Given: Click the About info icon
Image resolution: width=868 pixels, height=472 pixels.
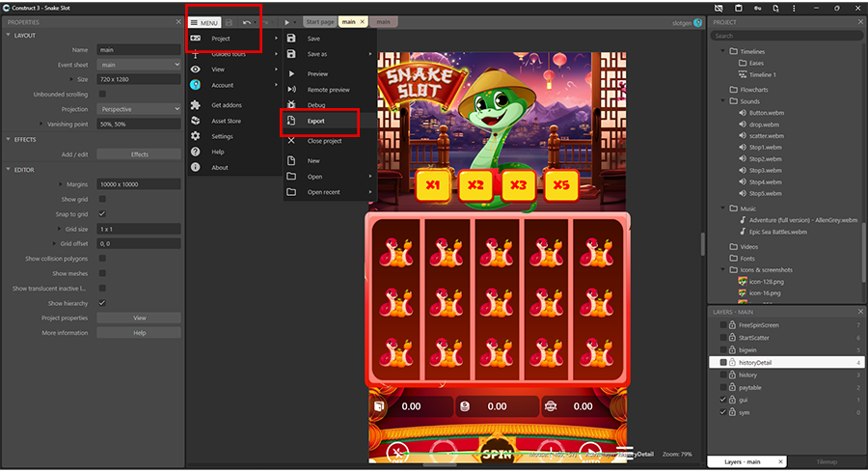Looking at the screenshot, I should coord(196,167).
